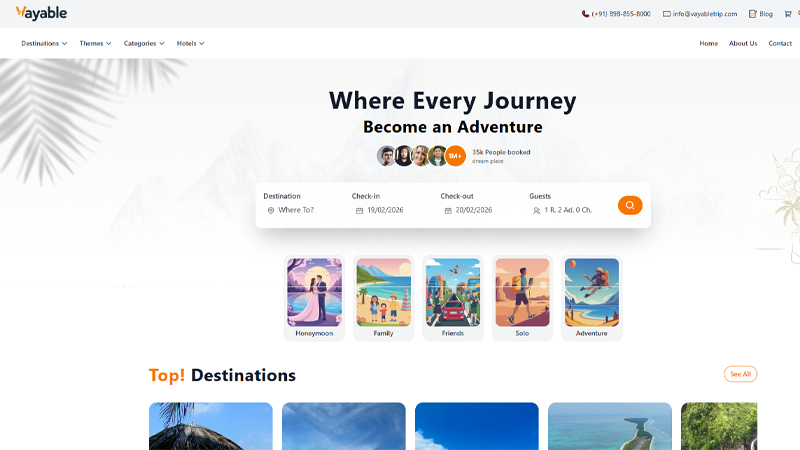Select the Honeymoon theme card
The image size is (800, 450).
coord(314,298)
